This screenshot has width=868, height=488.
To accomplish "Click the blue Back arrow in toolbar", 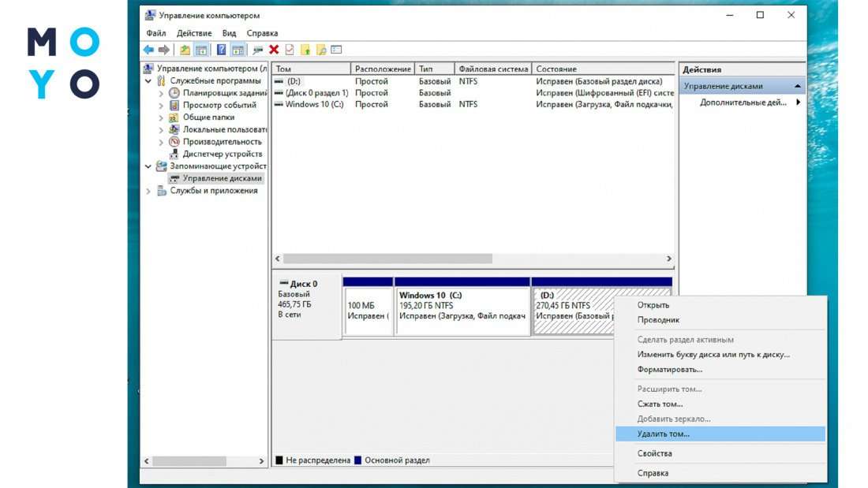I will tap(148, 50).
